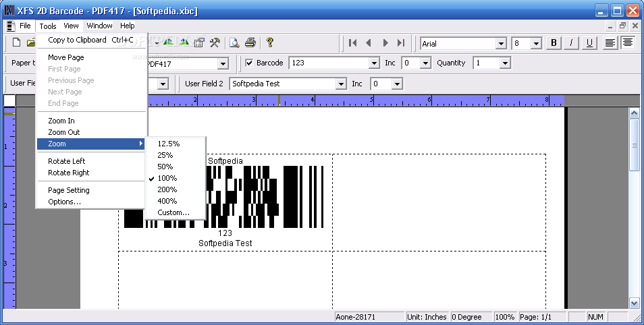Click the Quantity value field
The height and width of the screenshot is (325, 644).
point(487,63)
